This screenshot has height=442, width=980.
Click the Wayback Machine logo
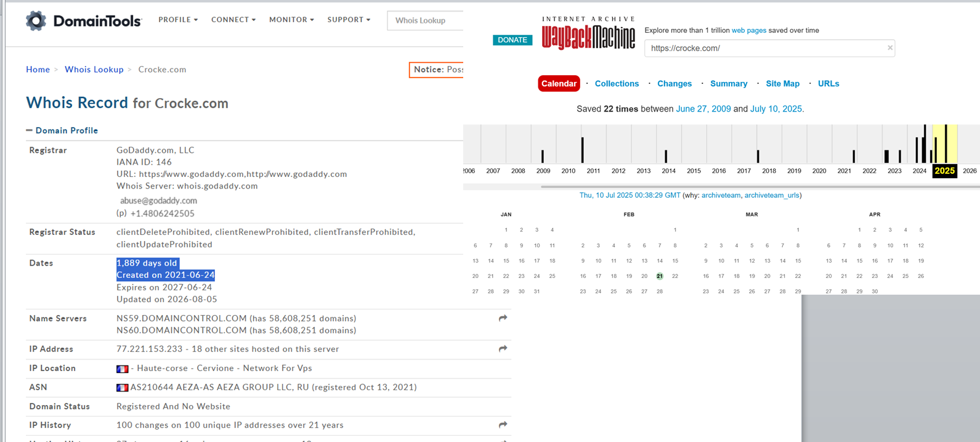coord(588,33)
